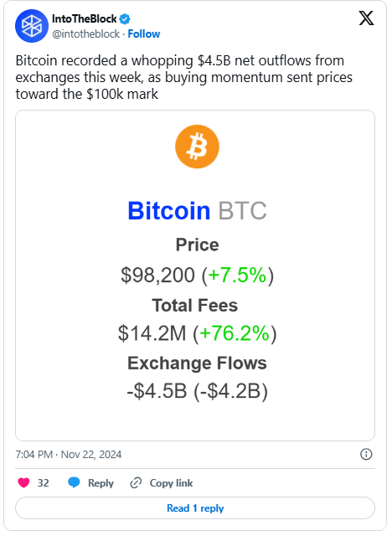Follow the IntoTheBlock account
This screenshot has width=392, height=536.
[144, 33]
